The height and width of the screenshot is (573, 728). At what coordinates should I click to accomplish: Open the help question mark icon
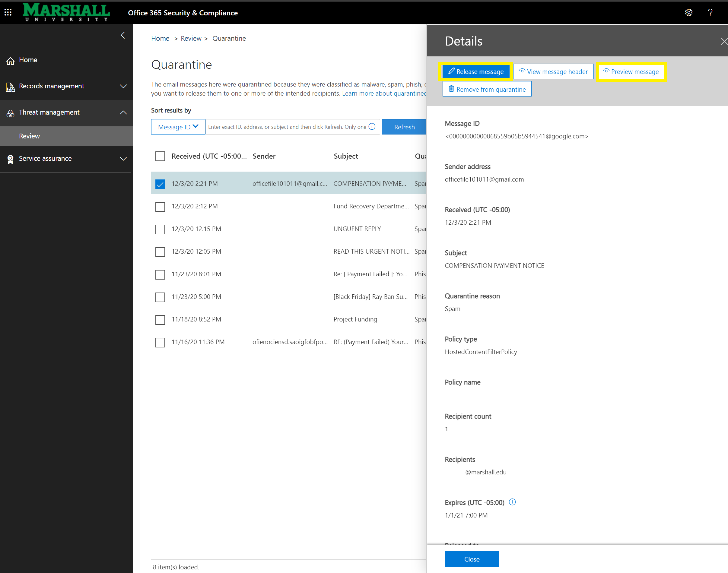click(x=710, y=12)
